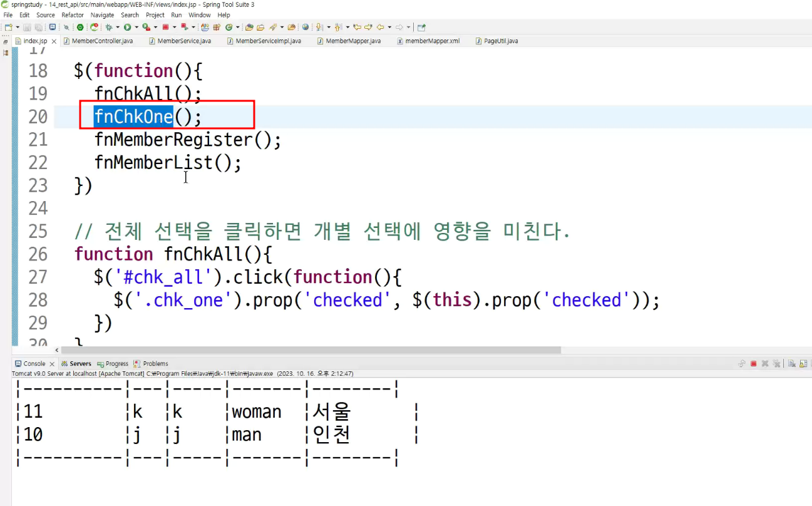
Task: Click the New file toolbar icon
Action: coord(8,28)
